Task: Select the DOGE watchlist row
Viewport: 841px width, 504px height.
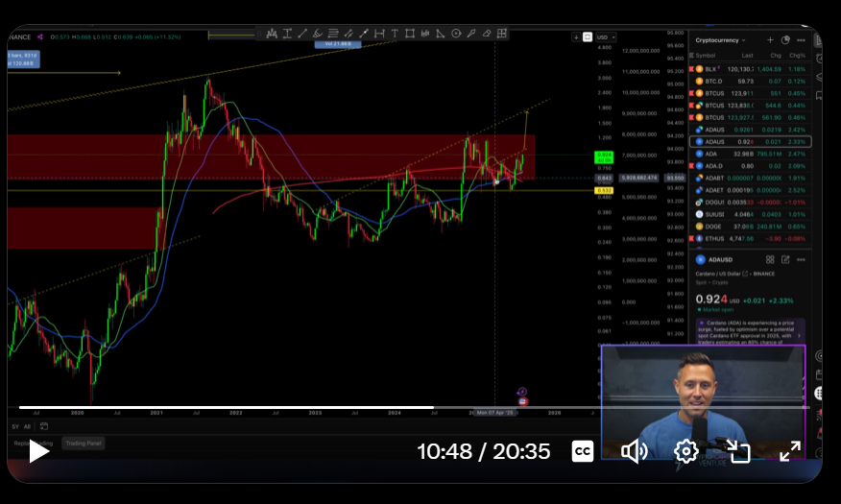Action: 750,227
